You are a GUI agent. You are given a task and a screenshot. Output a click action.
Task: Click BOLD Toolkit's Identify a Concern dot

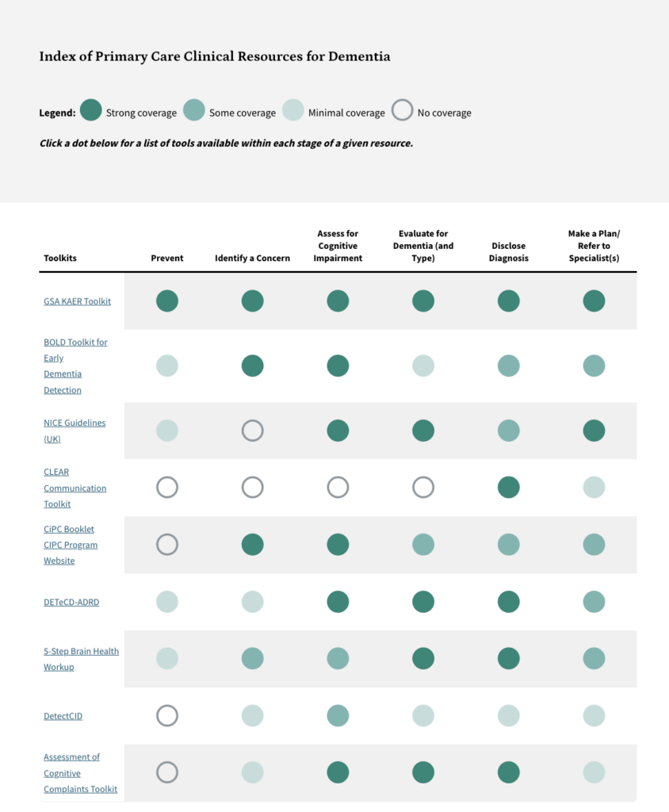click(252, 366)
